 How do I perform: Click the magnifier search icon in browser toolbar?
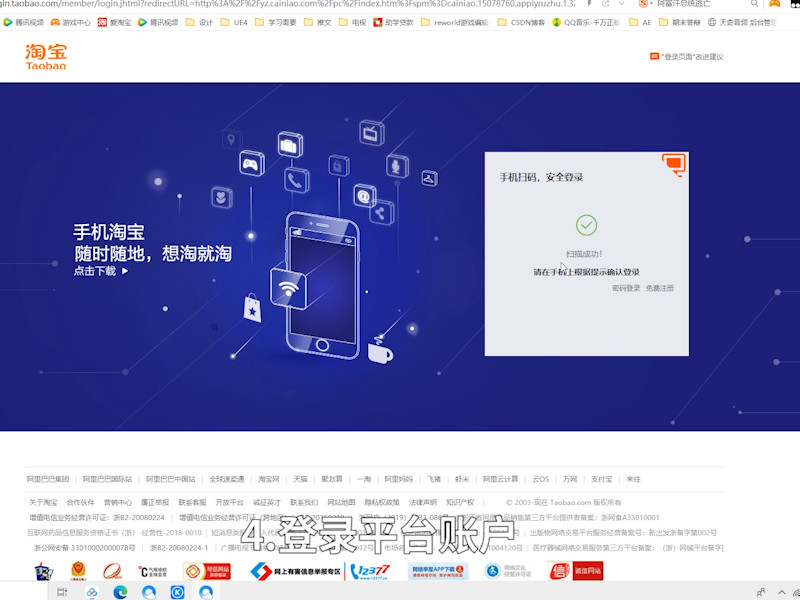click(754, 4)
